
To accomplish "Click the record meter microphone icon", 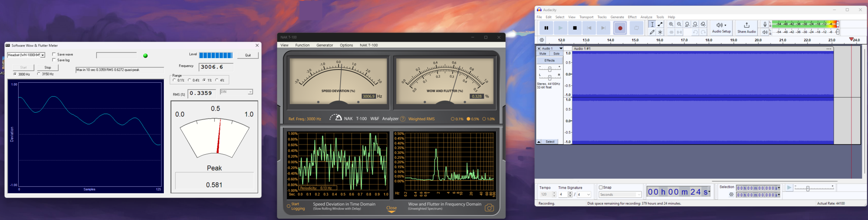I will [765, 24].
